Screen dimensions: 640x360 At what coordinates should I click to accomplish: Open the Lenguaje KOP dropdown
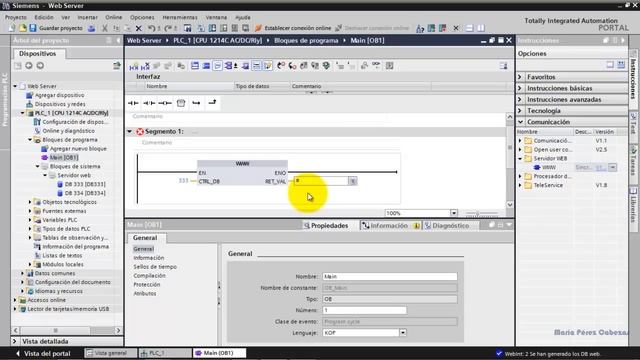point(403,333)
